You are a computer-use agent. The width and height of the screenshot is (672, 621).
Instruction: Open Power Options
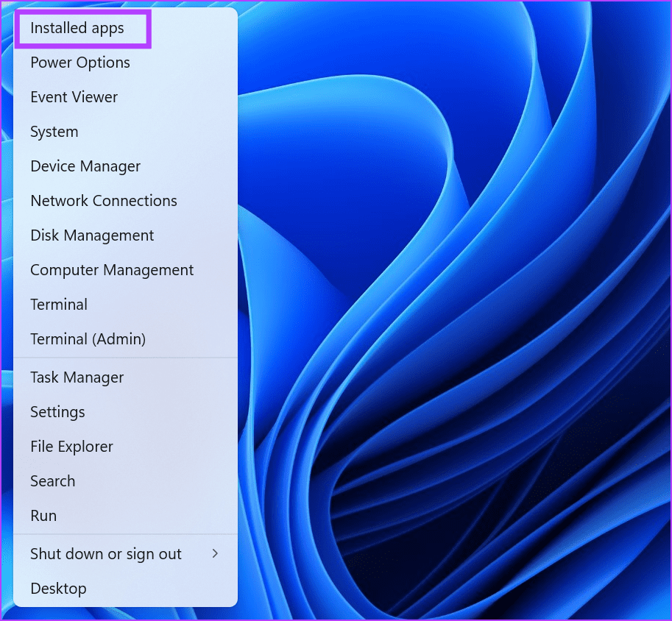79,63
